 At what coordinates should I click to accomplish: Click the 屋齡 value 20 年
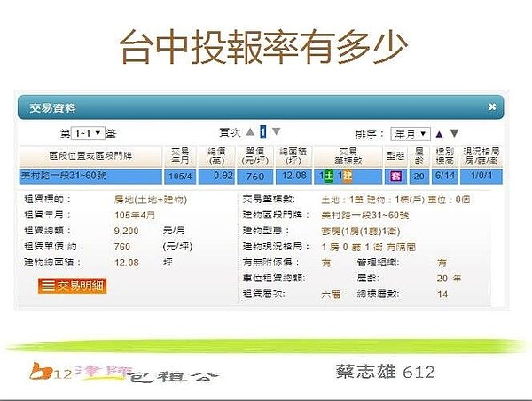[x=449, y=279]
